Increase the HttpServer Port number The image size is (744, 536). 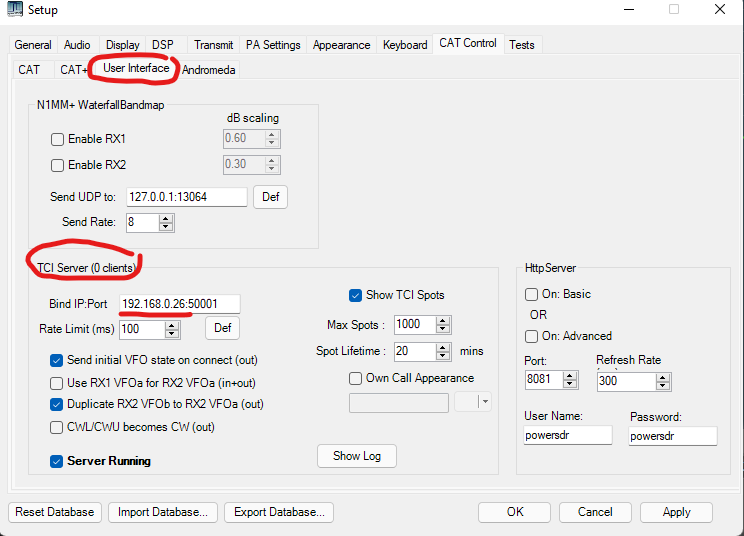pos(570,376)
